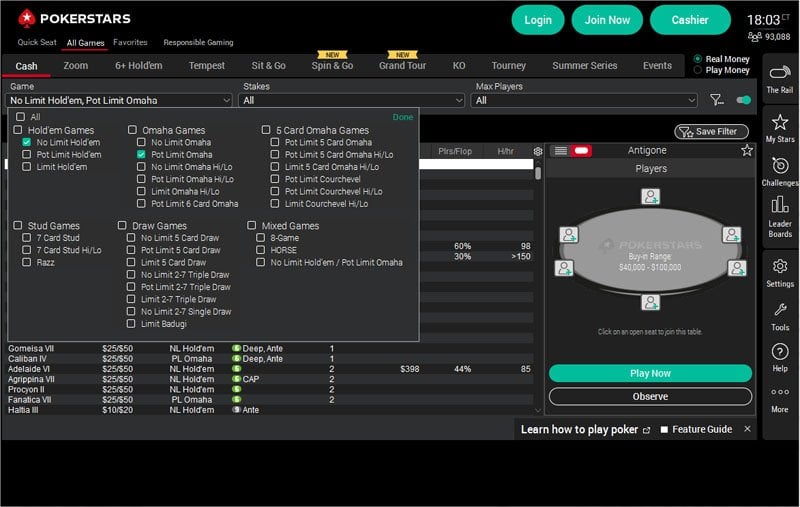
Task: Toggle the filter on/off switch
Action: click(x=743, y=100)
